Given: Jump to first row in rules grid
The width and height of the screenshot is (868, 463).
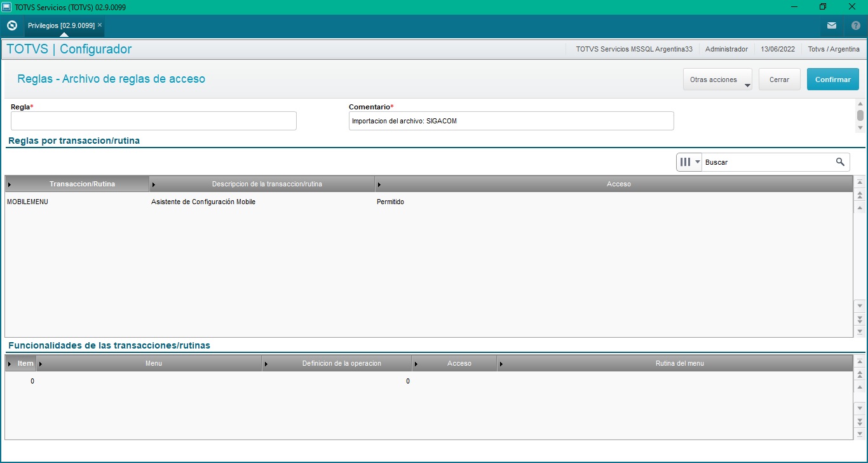Looking at the screenshot, I should (860, 182).
